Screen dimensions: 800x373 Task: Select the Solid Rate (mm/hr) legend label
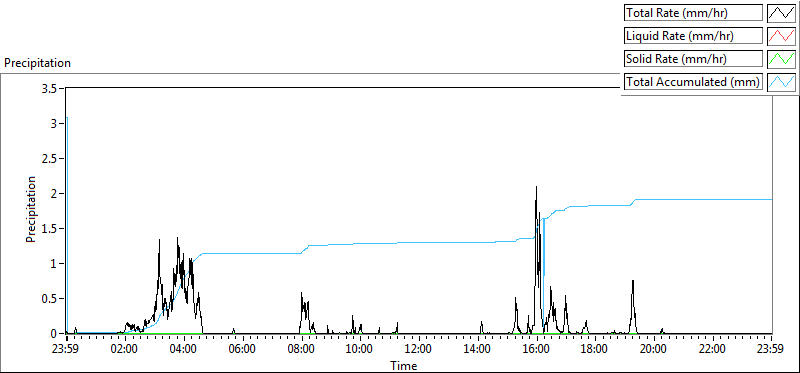click(693, 59)
